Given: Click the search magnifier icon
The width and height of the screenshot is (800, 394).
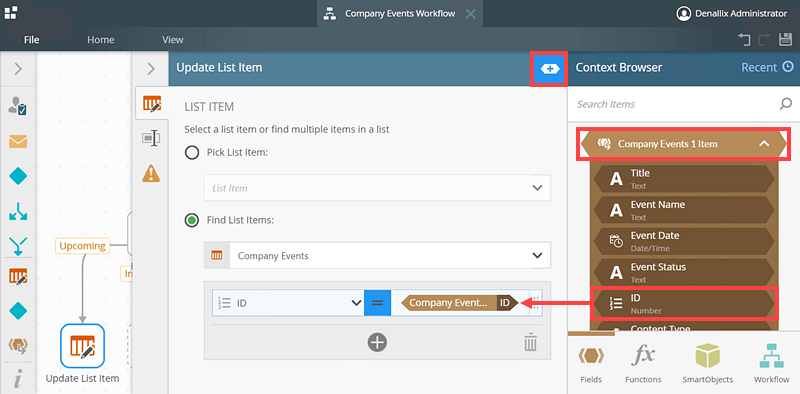Looking at the screenshot, I should 785,104.
